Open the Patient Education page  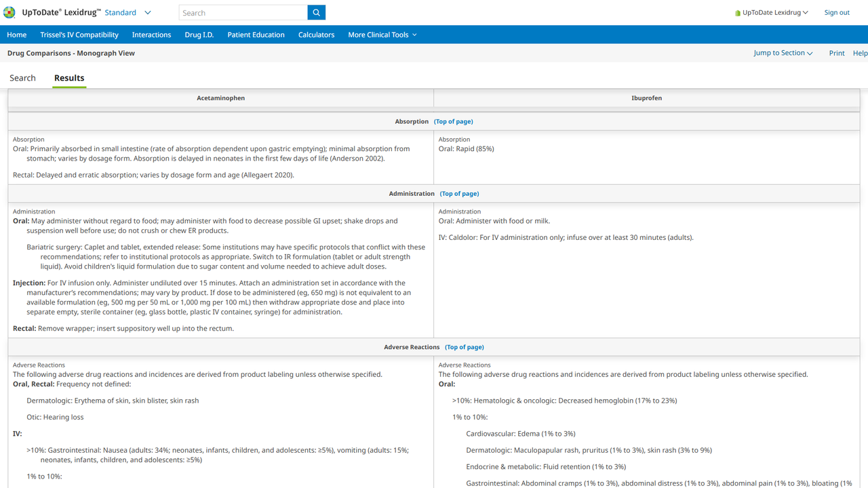[256, 35]
